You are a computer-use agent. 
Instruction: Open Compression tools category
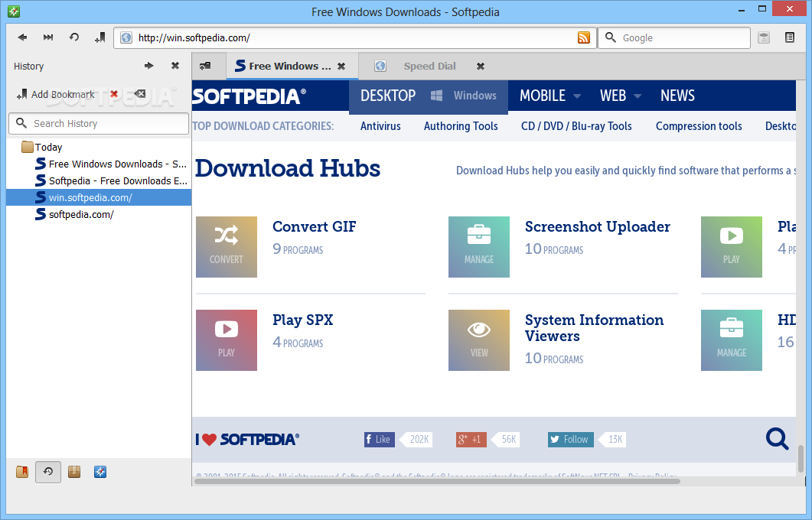(699, 126)
